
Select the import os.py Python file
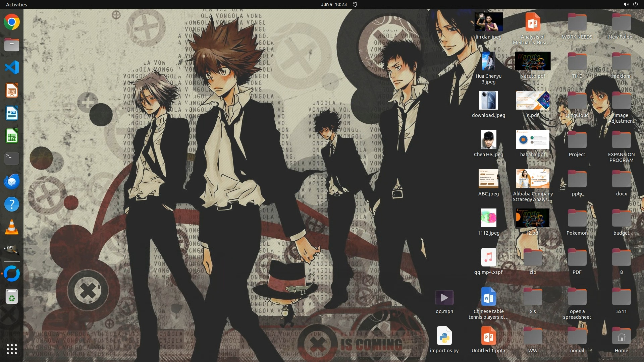[444, 336]
